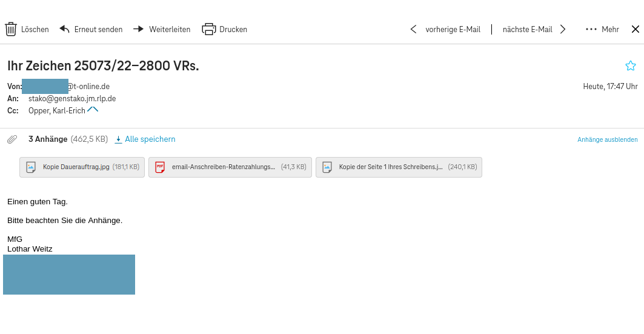Image resolution: width=644 pixels, height=334 pixels.
Task: Click Cc recipient Opper, Karl-Erich
Action: (x=56, y=110)
